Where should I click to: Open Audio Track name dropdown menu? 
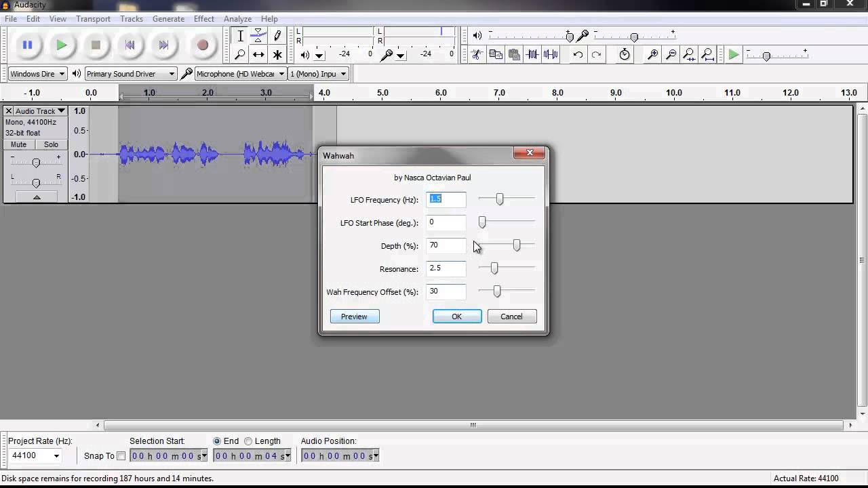point(40,110)
